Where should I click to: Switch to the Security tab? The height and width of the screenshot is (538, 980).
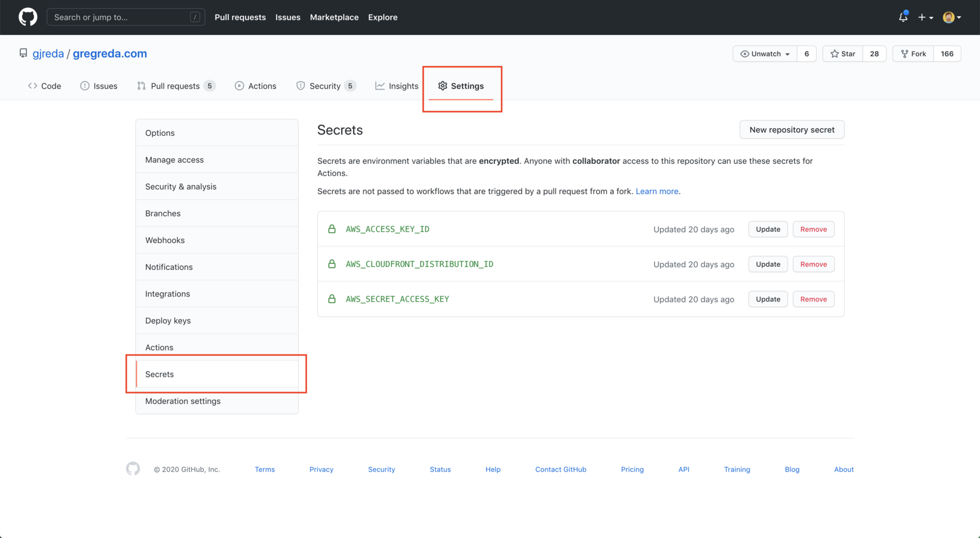pos(326,86)
